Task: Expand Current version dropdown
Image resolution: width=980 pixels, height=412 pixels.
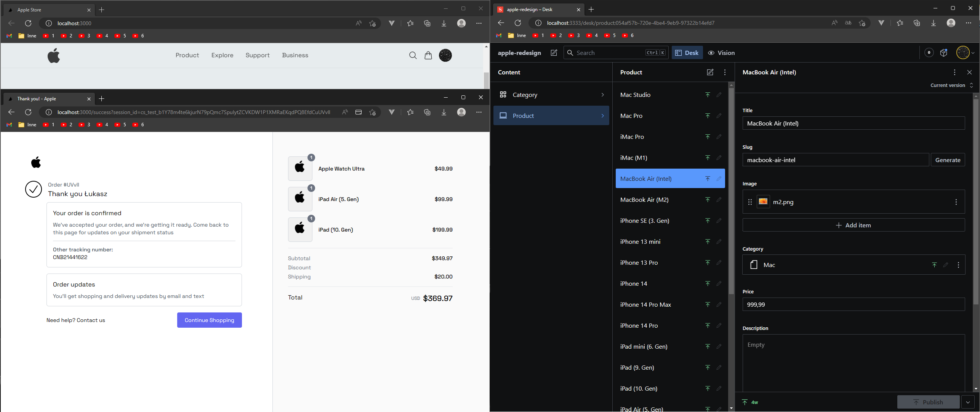Action: [x=951, y=85]
